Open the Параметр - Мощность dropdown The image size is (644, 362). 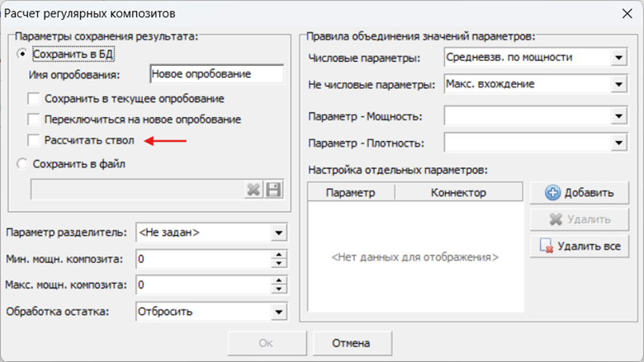pos(618,117)
